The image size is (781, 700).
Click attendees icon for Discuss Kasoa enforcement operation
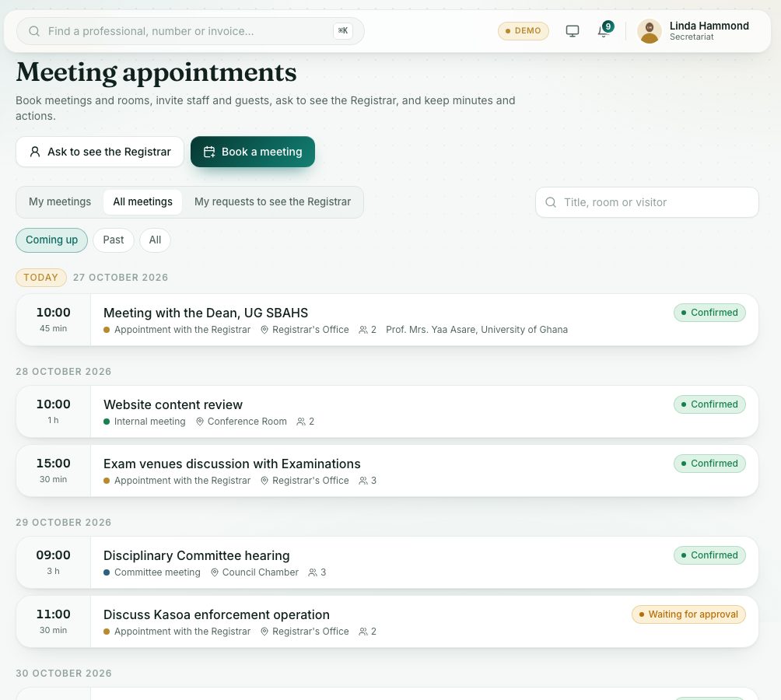point(363,632)
